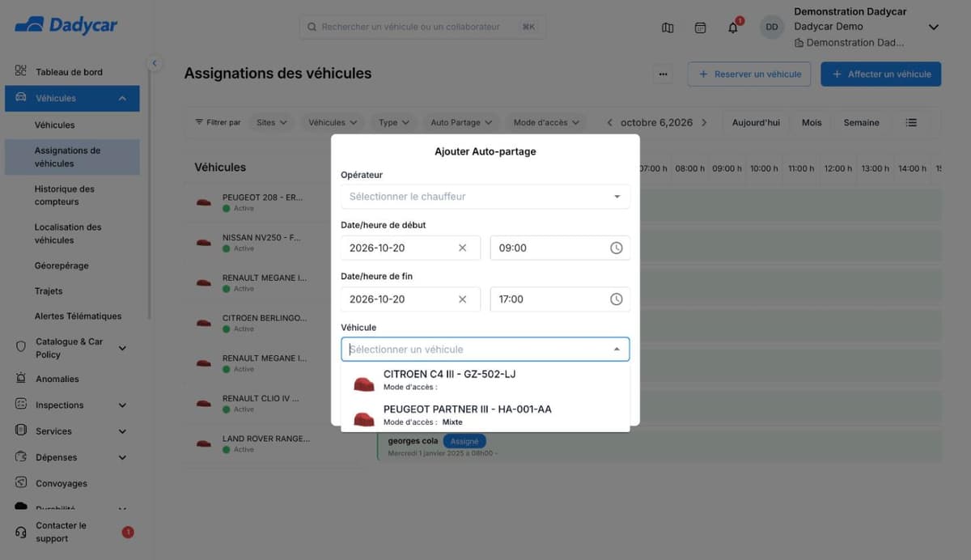Viewport: 971px width, 560px height.
Task: Clear the end date with X
Action: click(x=463, y=299)
